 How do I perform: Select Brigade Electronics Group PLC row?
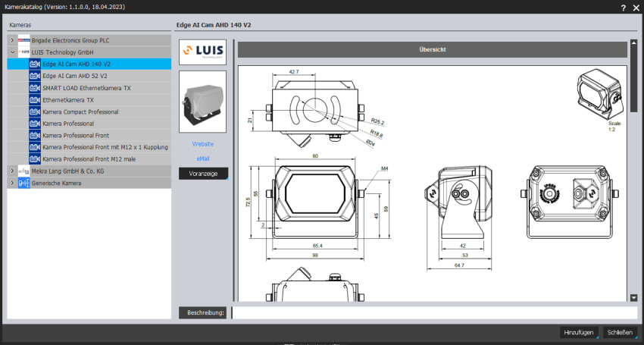point(89,40)
